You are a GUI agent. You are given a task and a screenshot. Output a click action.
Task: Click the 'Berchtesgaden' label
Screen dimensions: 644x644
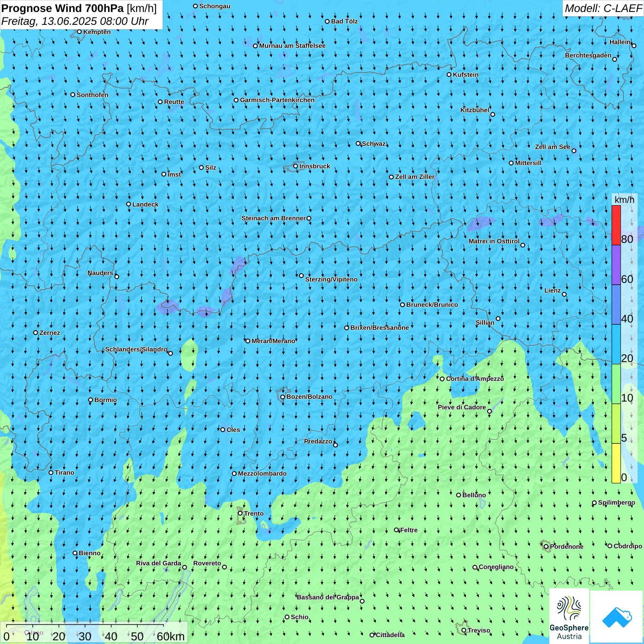pyautogui.click(x=588, y=55)
